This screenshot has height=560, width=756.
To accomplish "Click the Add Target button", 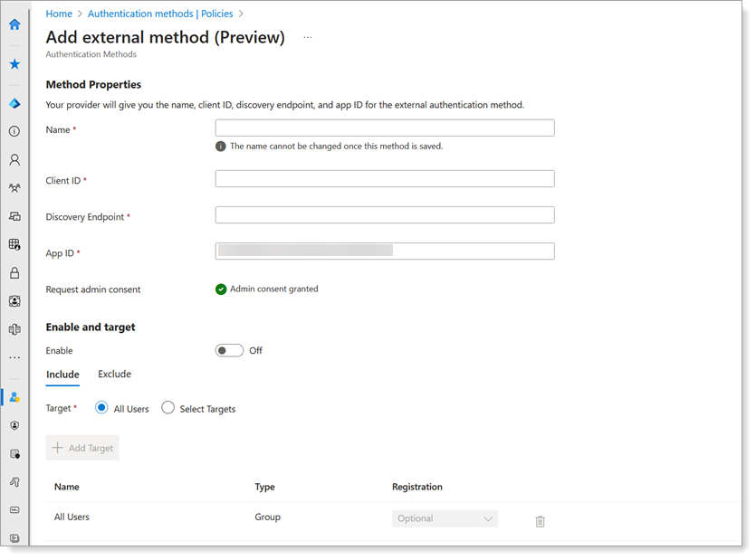I will point(82,447).
